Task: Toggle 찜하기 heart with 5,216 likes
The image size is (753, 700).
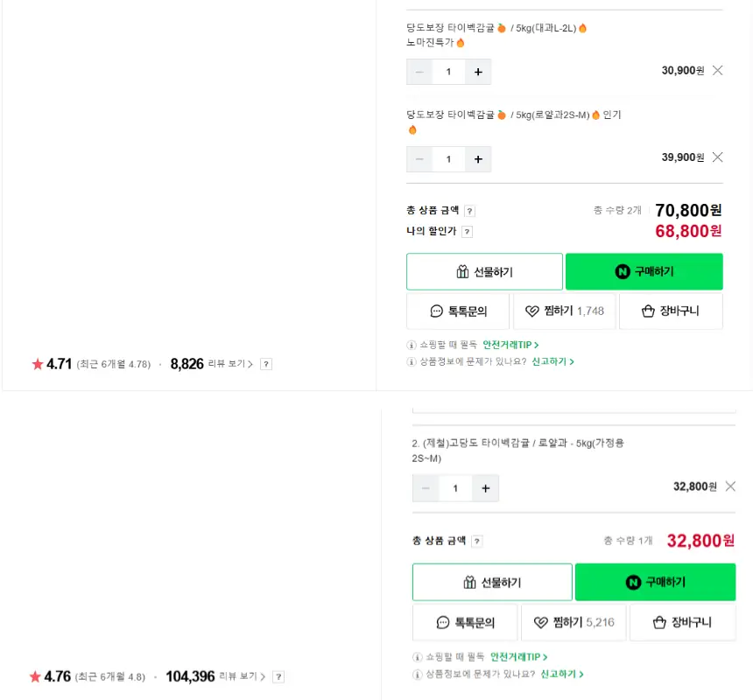Action: tap(574, 623)
